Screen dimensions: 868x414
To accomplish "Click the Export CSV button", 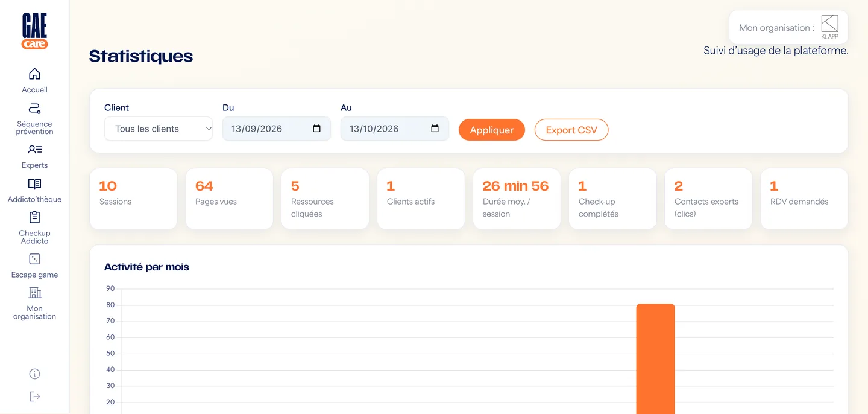I will pyautogui.click(x=571, y=130).
